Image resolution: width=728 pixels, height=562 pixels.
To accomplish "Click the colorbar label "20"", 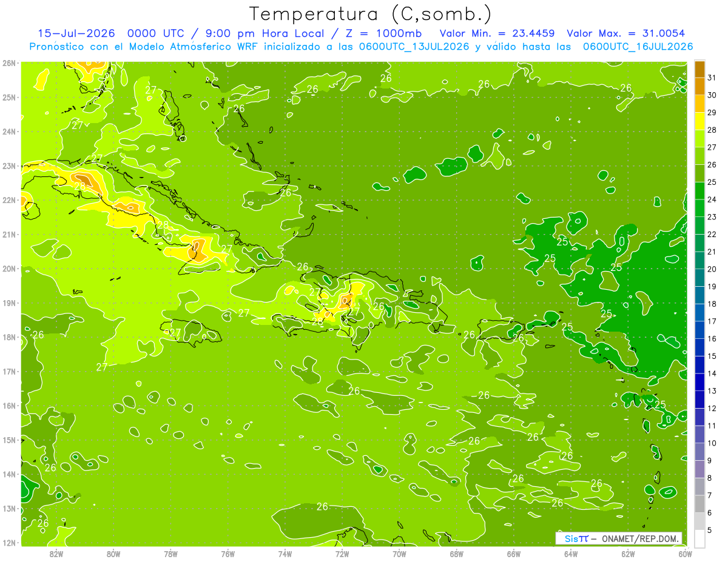I will coord(712,269).
